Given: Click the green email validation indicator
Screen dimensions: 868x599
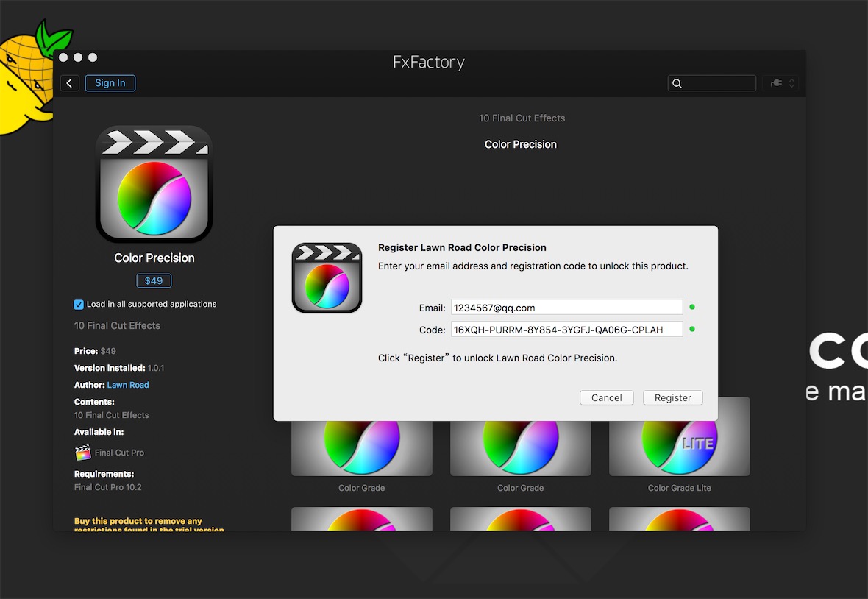Looking at the screenshot, I should click(x=692, y=307).
